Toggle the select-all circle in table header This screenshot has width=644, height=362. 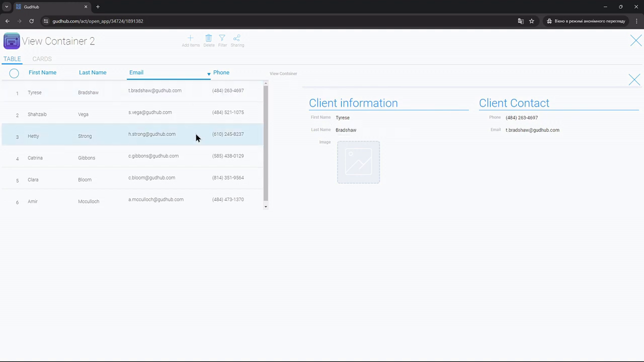[x=14, y=73]
